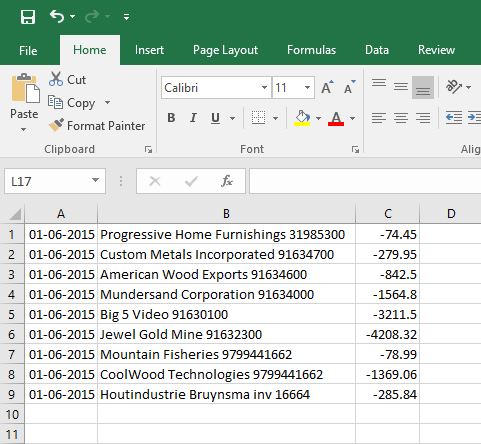Select cell Houtindustrie Bruynsma inv 16664

tap(226, 394)
